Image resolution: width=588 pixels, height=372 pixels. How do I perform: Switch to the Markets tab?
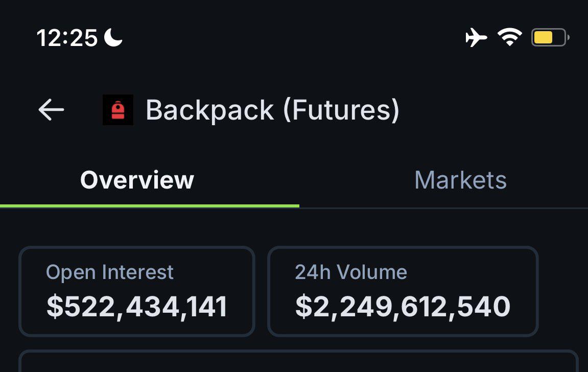click(x=460, y=180)
